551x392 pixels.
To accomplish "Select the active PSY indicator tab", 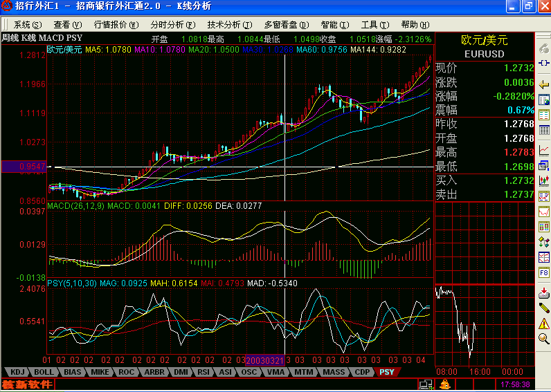I will pos(386,372).
